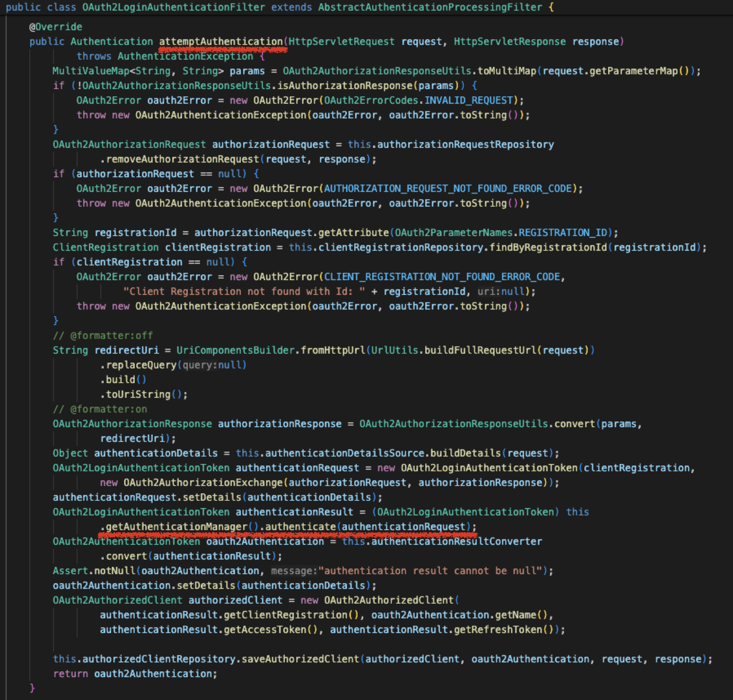The width and height of the screenshot is (733, 700).
Task: Click AUTHORIZATION_REQUEST_NOT_FOUND_ERROR_CODE constant
Action: pyautogui.click(x=448, y=188)
